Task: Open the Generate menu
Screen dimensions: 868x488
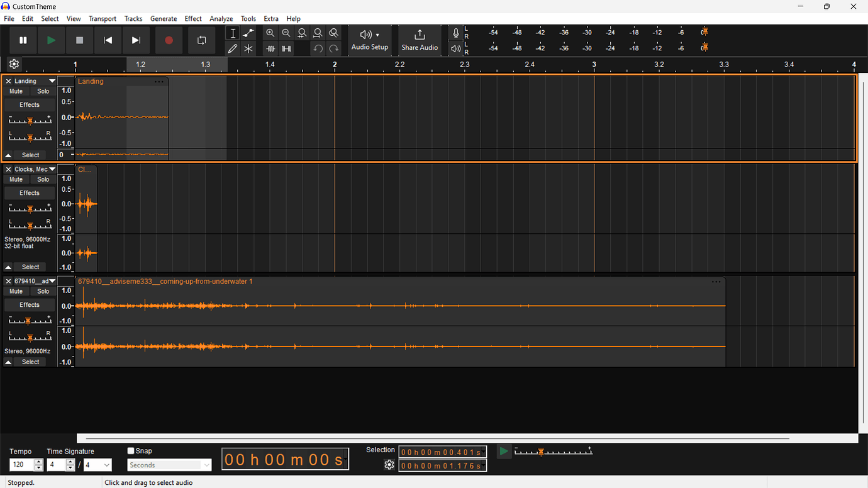Action: tap(164, 18)
